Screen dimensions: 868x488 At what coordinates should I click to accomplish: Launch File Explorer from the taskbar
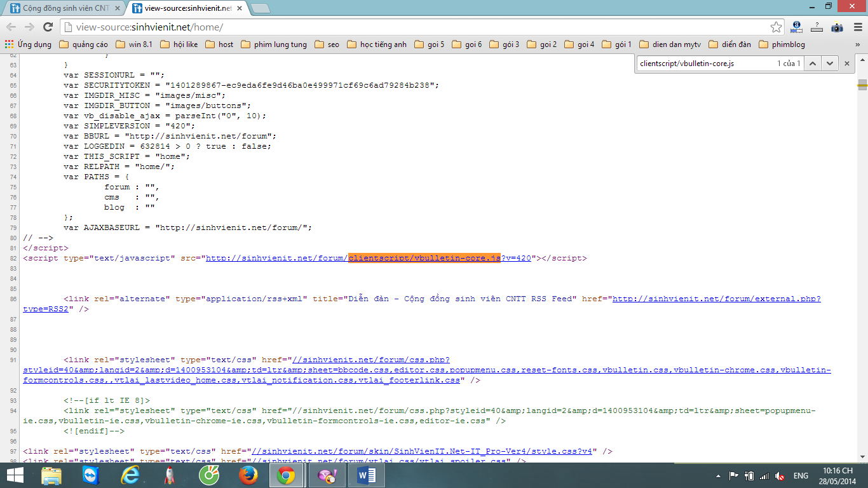pyautogui.click(x=51, y=475)
